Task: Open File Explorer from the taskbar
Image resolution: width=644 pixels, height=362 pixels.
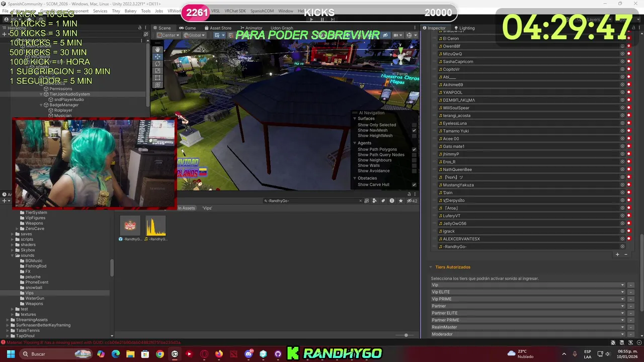Action: coord(130,354)
